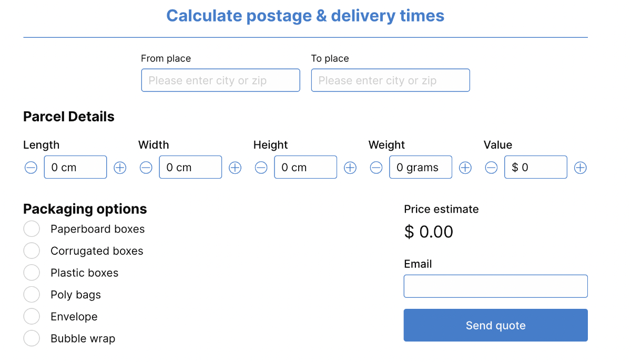The image size is (631, 364).
Task: Increase Weight with the plus icon
Action: 465,168
